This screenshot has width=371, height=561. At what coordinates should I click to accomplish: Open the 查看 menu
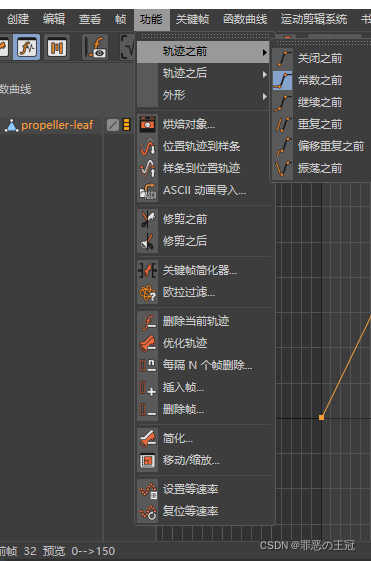coord(89,19)
